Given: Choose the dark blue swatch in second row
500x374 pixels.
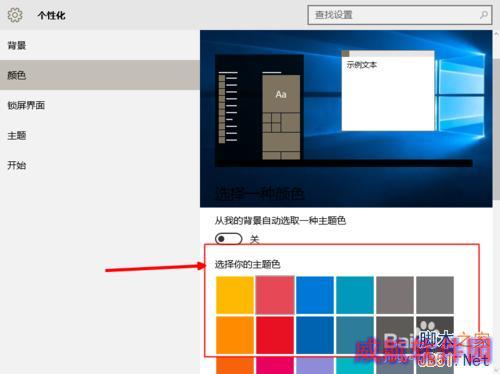Looking at the screenshot, I should (x=315, y=335).
